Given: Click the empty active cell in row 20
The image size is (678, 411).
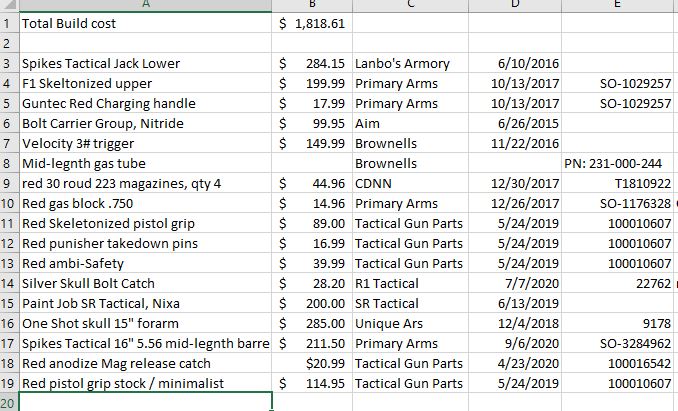Looking at the screenshot, I should click(146, 402).
